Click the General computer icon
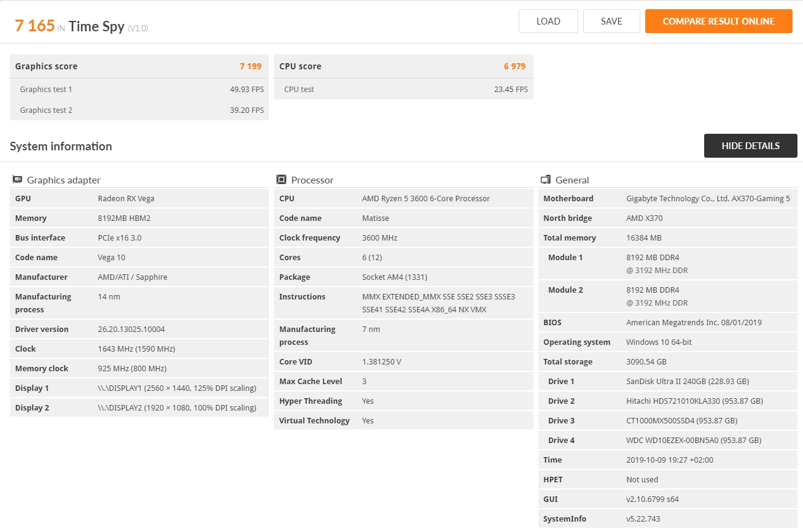The image size is (803, 532). tap(545, 180)
